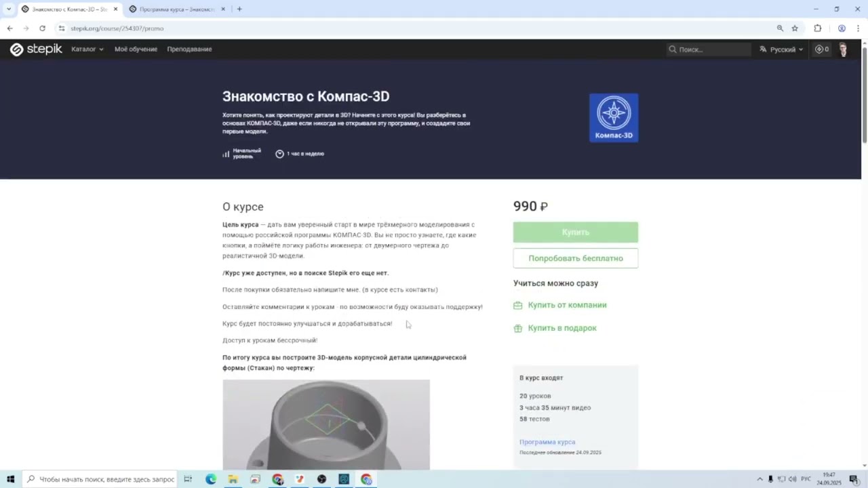This screenshot has width=868, height=488.
Task: Click Последнее обновление 24.09.2025 text
Action: (560, 453)
